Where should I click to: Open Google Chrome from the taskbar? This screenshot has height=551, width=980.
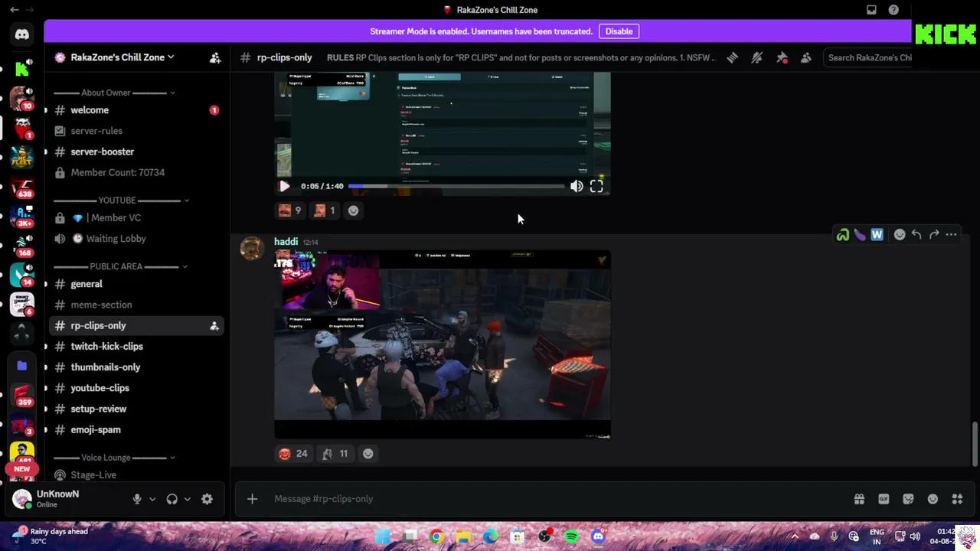point(436,536)
